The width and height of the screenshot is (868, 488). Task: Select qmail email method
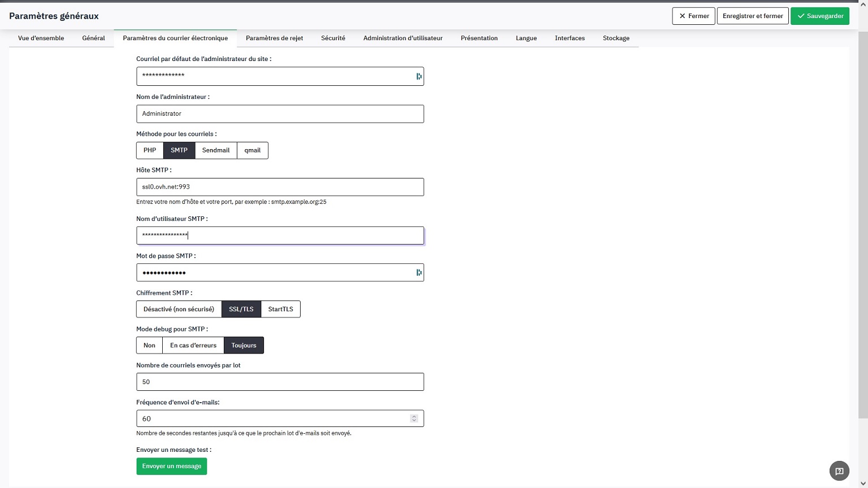pyautogui.click(x=252, y=150)
